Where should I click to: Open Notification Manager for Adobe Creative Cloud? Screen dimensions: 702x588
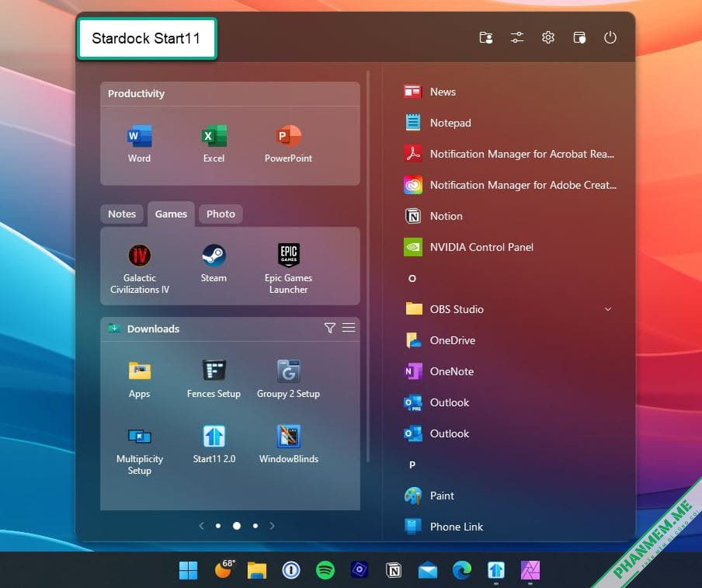click(x=510, y=185)
